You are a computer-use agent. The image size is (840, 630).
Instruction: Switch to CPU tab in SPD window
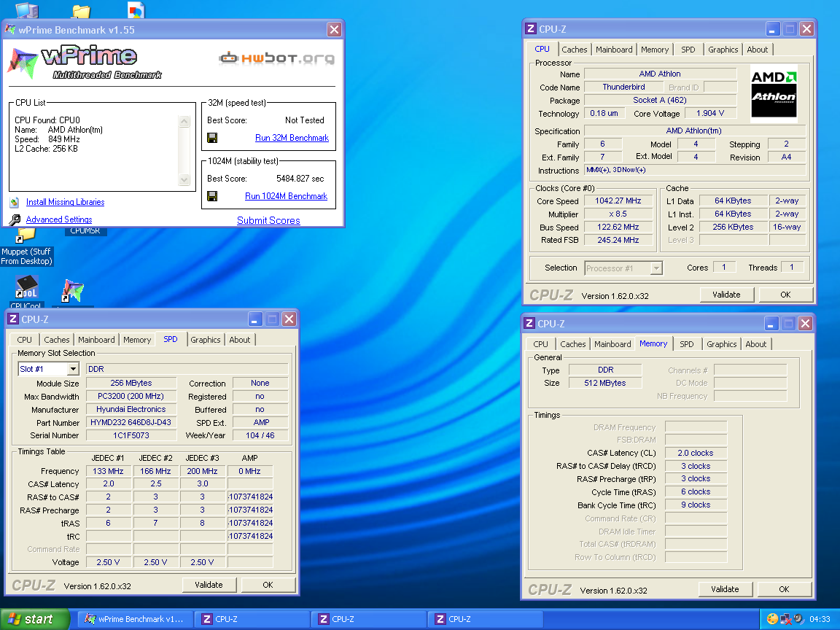(x=24, y=340)
